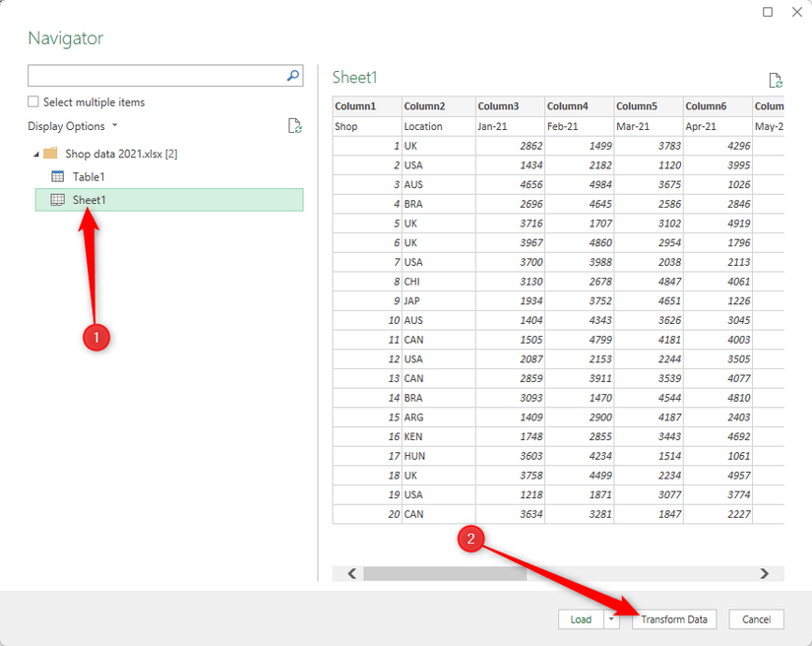Image resolution: width=812 pixels, height=646 pixels.
Task: Click the table icon next to Table1
Action: 56,176
